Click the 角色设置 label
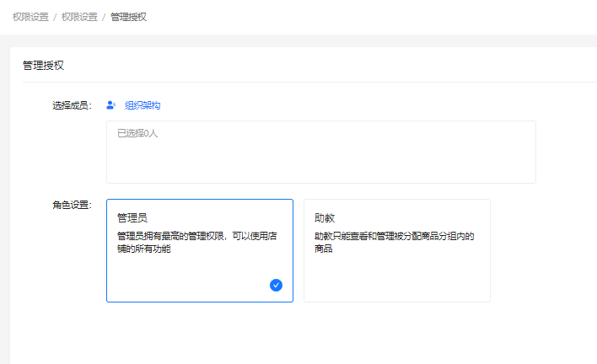This screenshot has width=597, height=364. tap(72, 205)
